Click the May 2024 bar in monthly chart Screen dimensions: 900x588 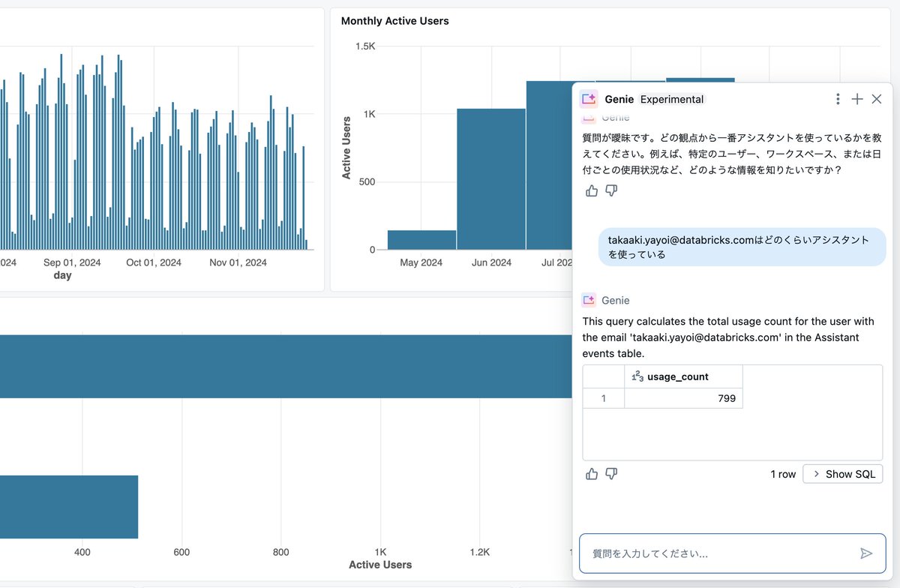click(421, 240)
